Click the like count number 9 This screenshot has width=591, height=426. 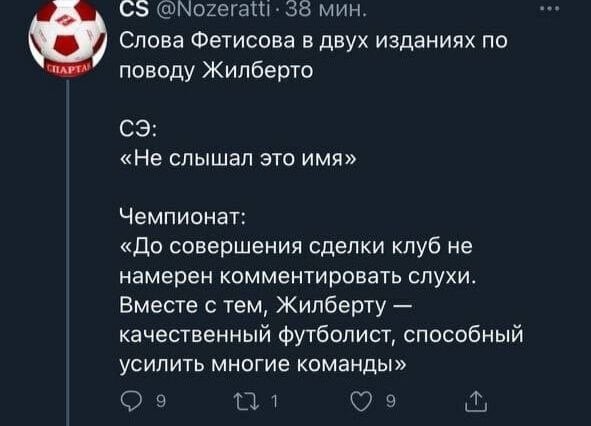pyautogui.click(x=391, y=402)
